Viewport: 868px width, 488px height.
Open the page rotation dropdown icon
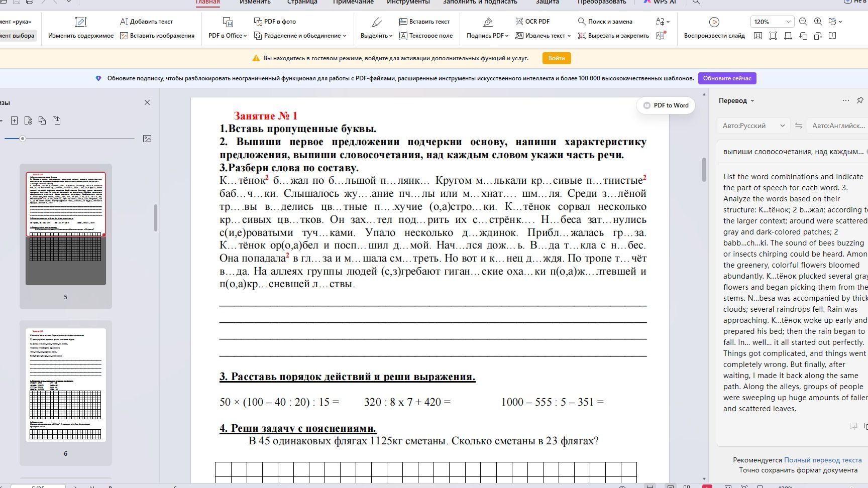(835, 22)
